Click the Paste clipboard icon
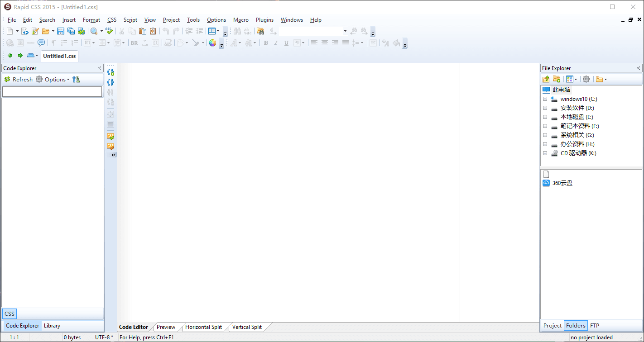This screenshot has height=342, width=644. (x=142, y=31)
